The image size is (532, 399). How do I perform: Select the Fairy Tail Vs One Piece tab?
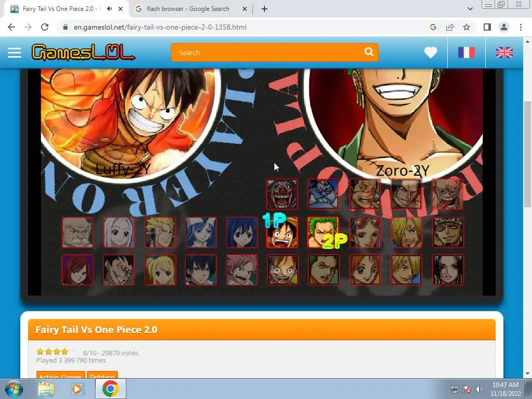[x=61, y=9]
